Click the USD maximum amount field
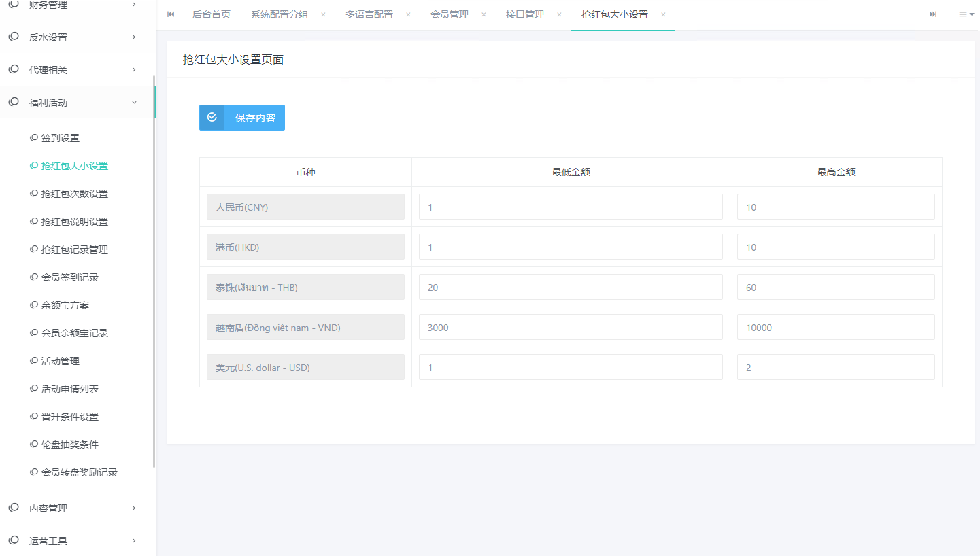980x556 pixels. [x=835, y=368]
